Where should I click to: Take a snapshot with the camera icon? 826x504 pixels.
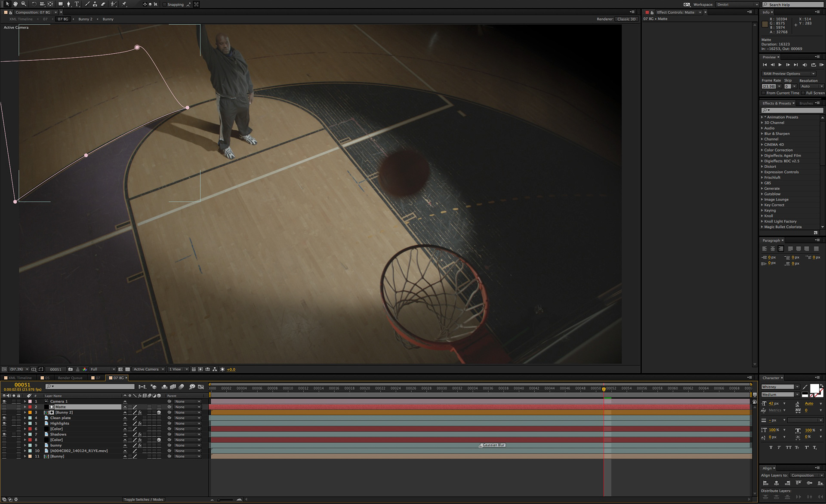(x=70, y=369)
